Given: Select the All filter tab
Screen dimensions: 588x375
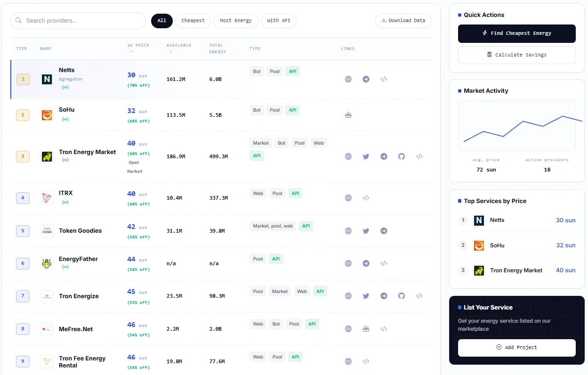Looking at the screenshot, I should [162, 21].
